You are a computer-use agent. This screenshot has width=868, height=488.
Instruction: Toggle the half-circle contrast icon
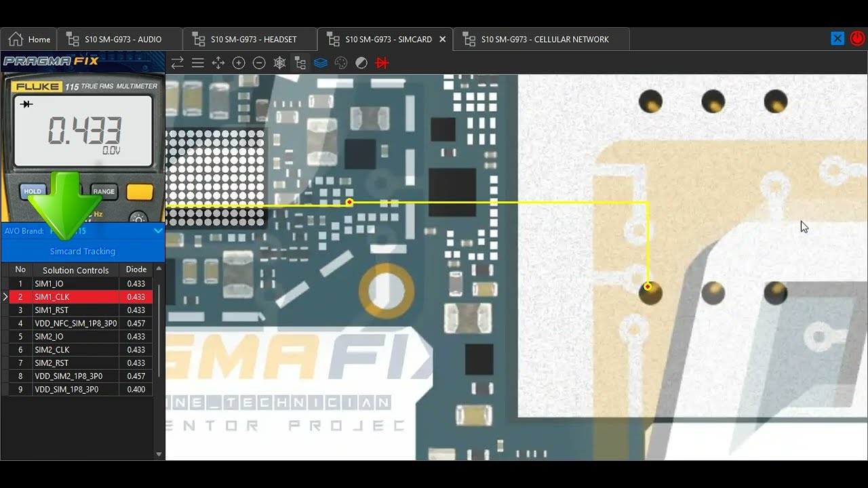tap(361, 63)
